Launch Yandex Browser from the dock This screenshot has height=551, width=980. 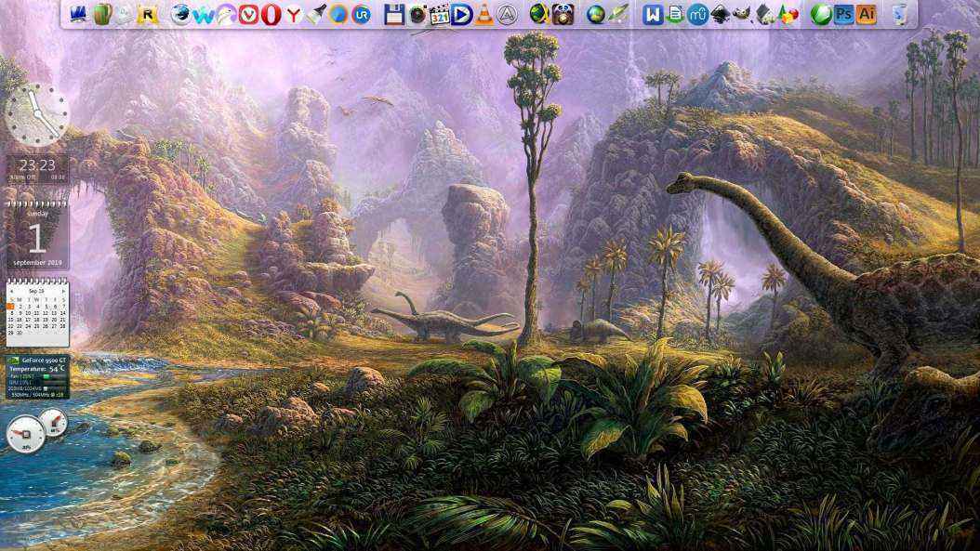click(x=294, y=14)
